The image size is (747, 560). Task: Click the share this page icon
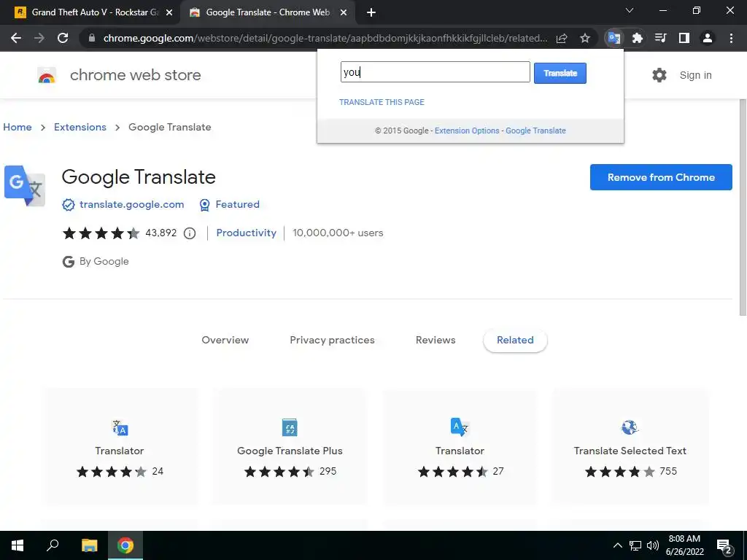click(x=562, y=38)
